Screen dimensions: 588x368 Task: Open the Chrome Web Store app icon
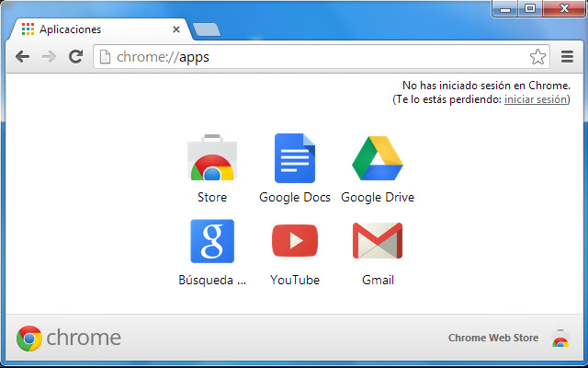pos(212,157)
